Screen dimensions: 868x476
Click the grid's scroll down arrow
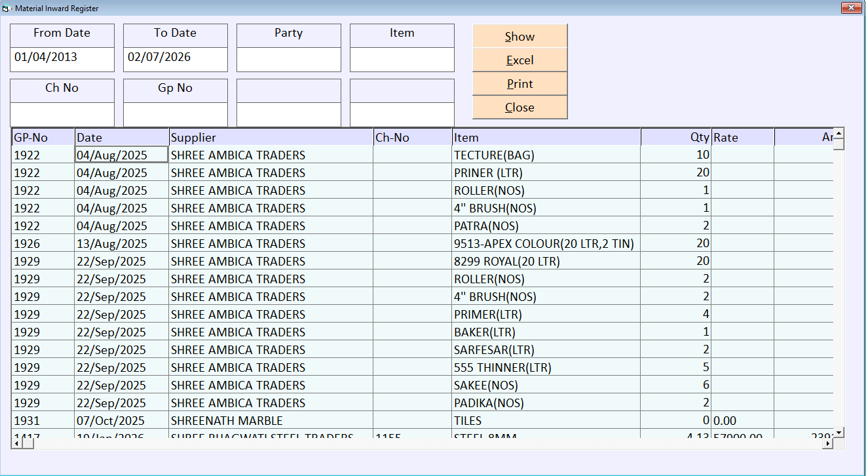tap(839, 432)
